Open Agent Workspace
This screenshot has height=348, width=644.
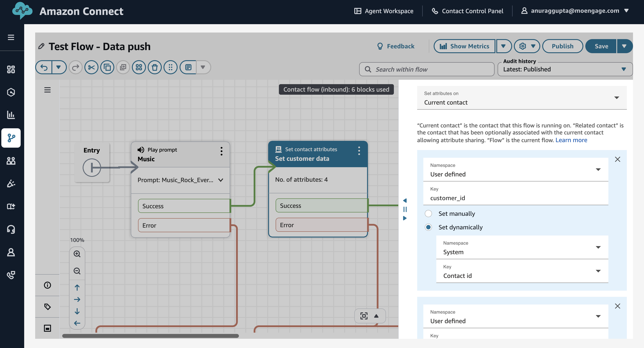coord(384,11)
